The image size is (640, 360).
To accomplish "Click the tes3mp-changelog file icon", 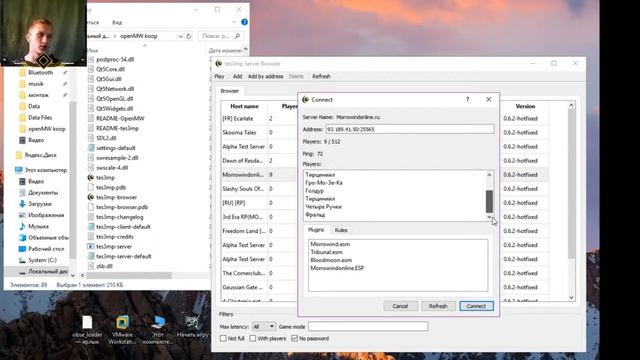I will (x=91, y=217).
